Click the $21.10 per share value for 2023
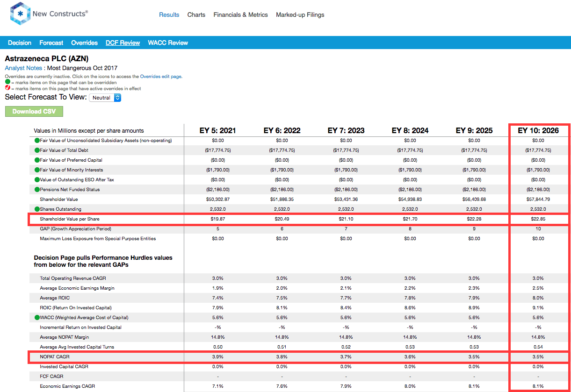Screen dimensions: 571x392 (x=346, y=219)
